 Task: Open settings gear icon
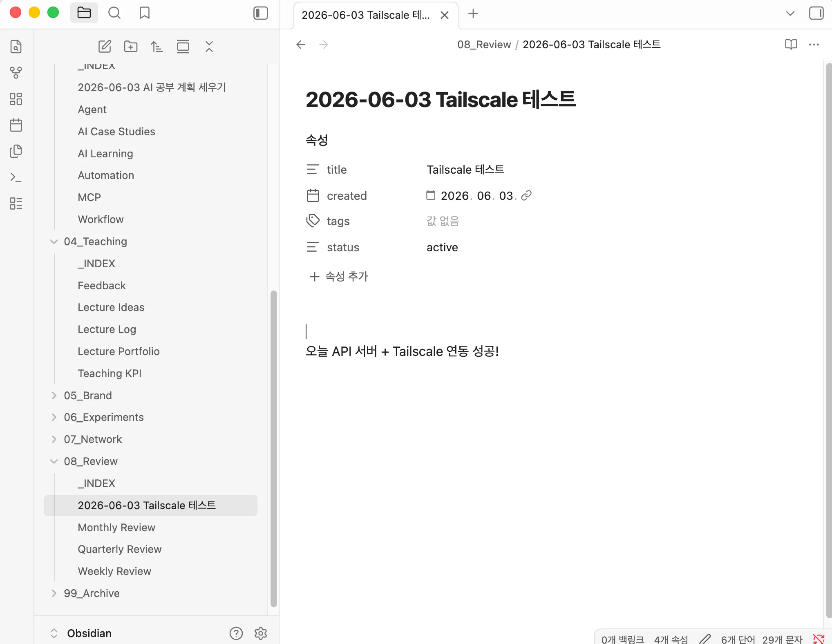261,633
